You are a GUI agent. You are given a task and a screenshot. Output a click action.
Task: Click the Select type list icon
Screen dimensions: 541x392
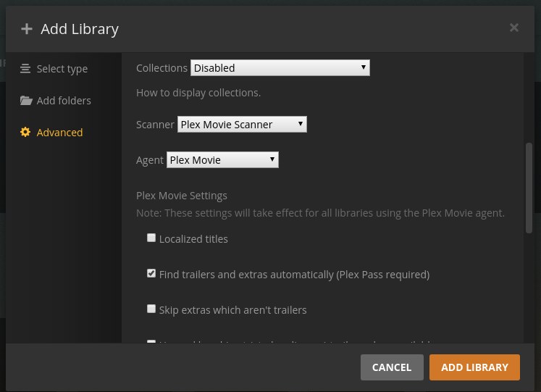pos(25,69)
